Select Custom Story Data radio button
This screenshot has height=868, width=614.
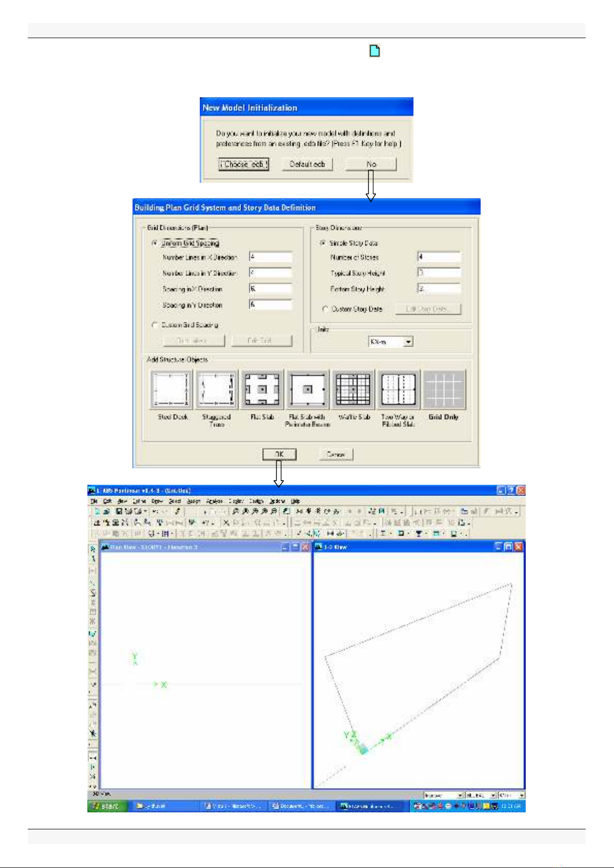coord(325,309)
